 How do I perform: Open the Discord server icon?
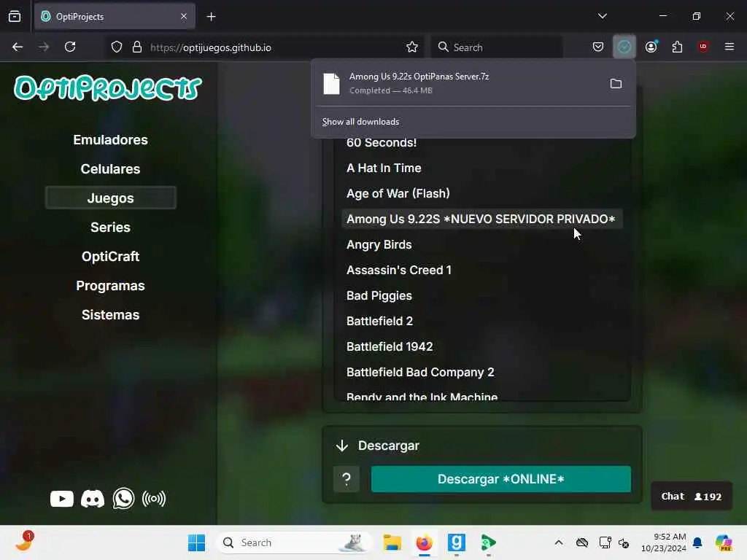point(93,499)
